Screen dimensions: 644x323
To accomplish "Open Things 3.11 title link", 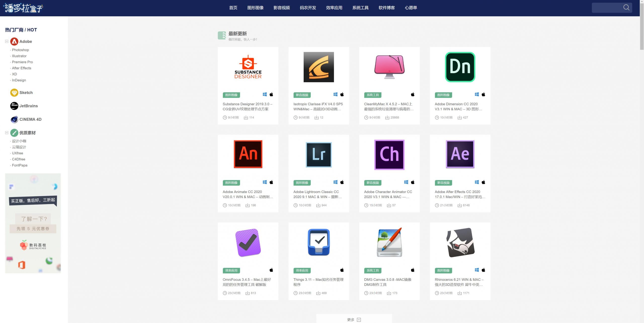I will coord(318,282).
